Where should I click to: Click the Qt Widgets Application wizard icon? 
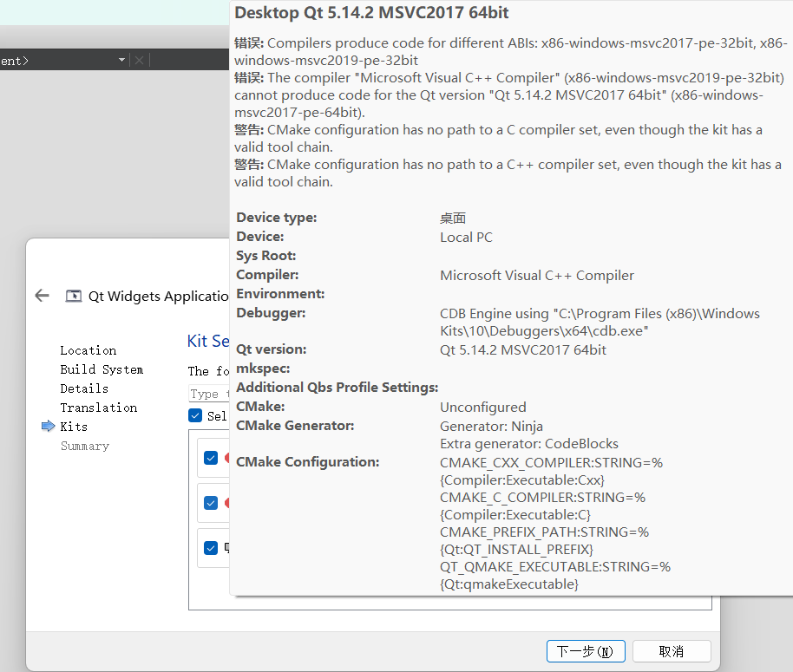[74, 296]
